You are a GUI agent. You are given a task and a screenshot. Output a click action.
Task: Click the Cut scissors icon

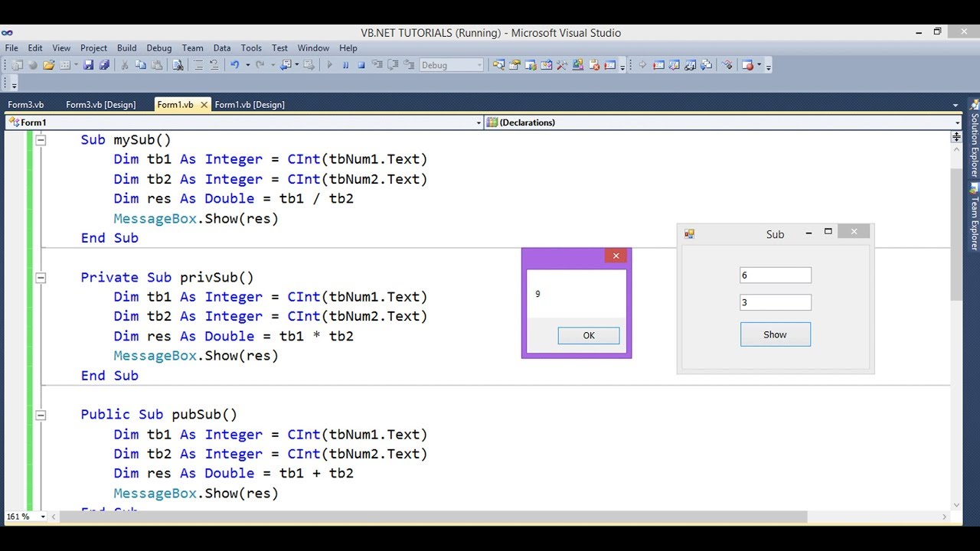(125, 65)
